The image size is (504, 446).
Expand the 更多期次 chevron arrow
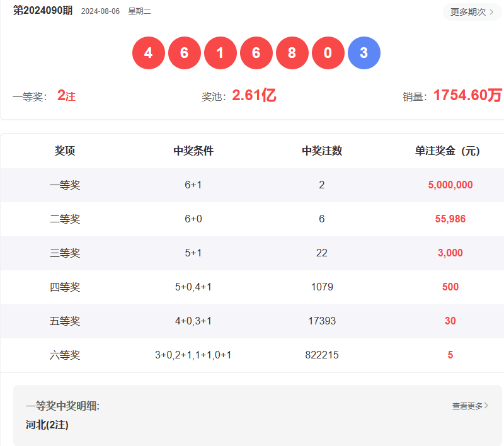click(x=492, y=11)
